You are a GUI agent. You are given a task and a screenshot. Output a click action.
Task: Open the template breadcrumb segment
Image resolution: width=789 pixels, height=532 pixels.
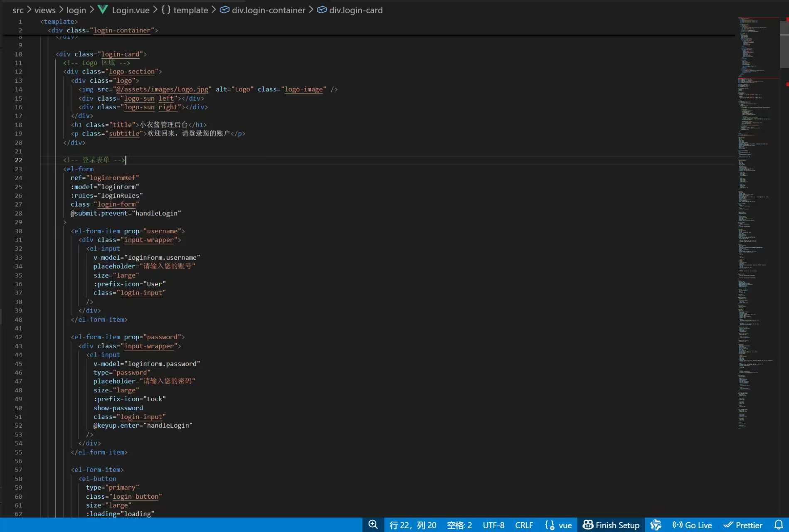pyautogui.click(x=190, y=10)
